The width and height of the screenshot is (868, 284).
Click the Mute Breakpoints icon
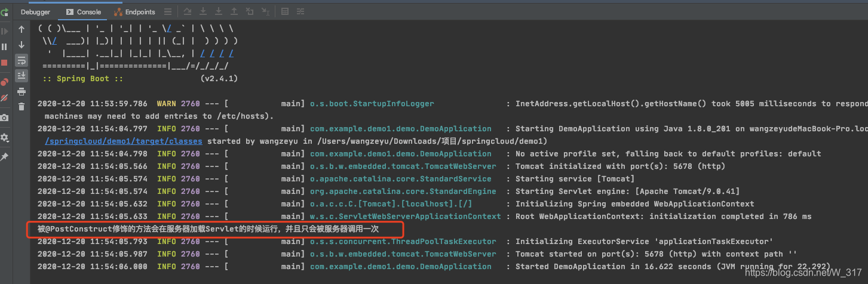(4, 97)
